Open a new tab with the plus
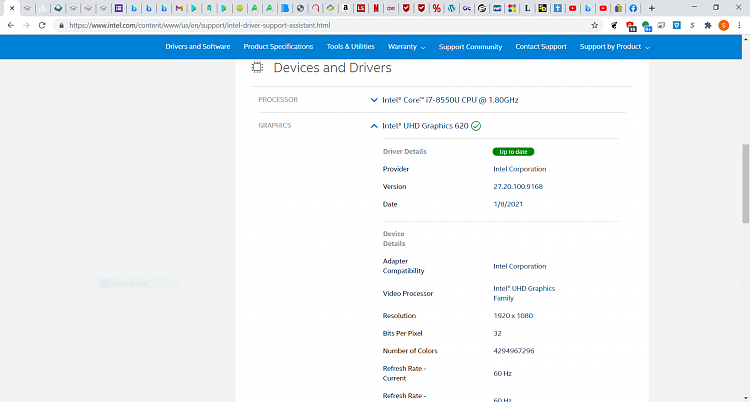 (651, 8)
